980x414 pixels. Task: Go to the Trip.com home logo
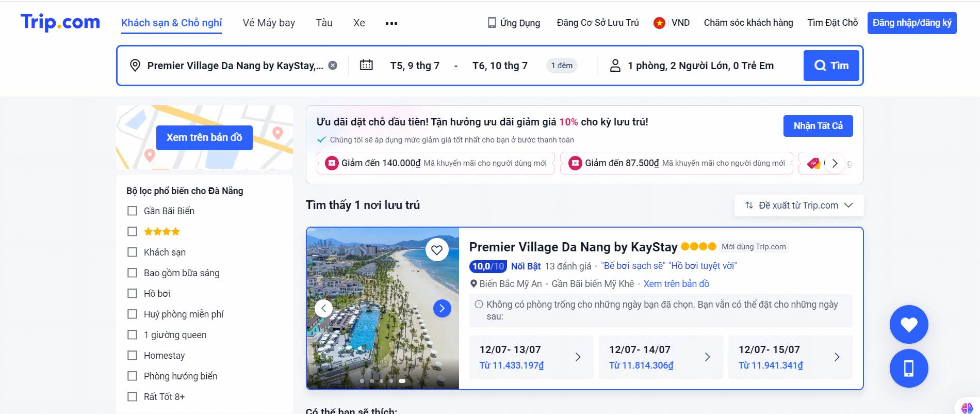[x=60, y=22]
